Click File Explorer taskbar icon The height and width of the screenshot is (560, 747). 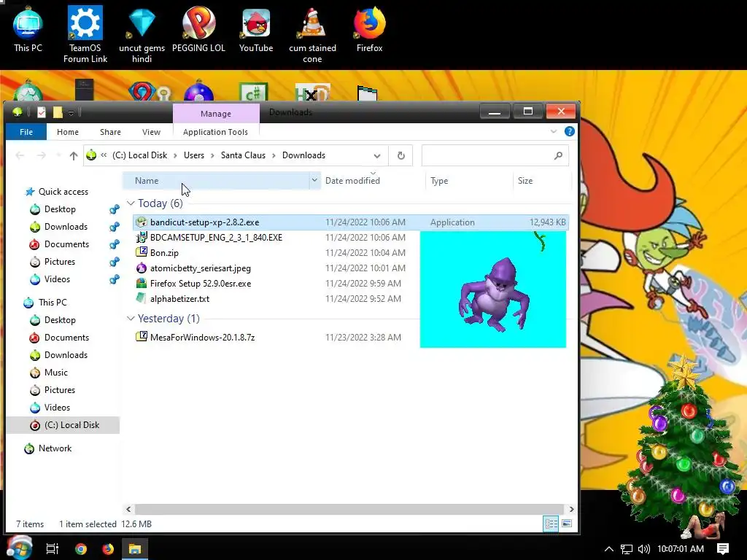point(135,548)
